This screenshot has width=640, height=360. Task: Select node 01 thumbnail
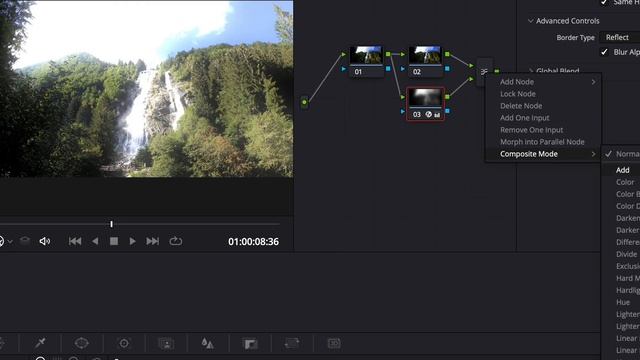[366, 55]
